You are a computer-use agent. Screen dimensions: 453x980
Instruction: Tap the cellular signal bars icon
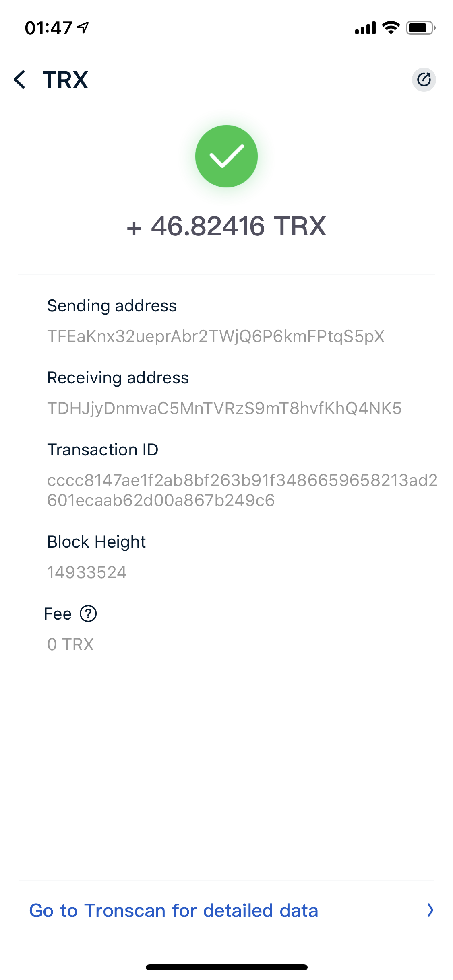click(x=365, y=28)
